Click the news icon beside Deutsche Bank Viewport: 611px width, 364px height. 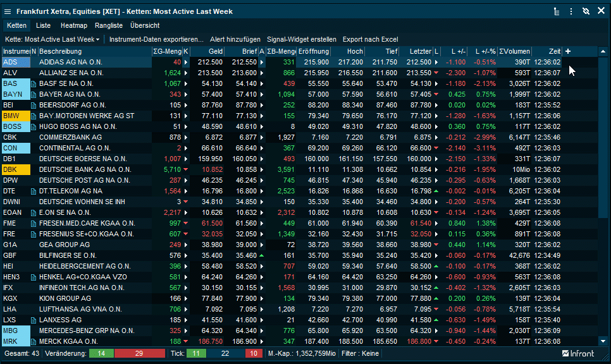point(34,169)
